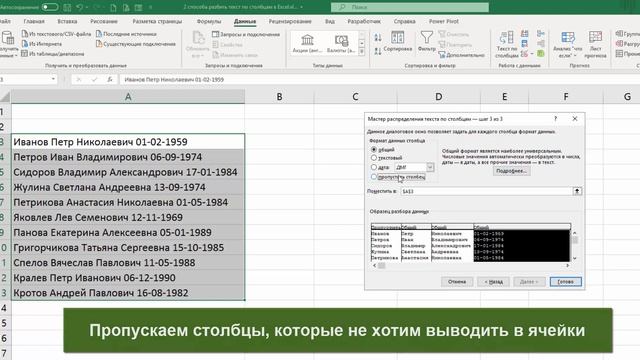Open the Главная tab

click(34, 21)
